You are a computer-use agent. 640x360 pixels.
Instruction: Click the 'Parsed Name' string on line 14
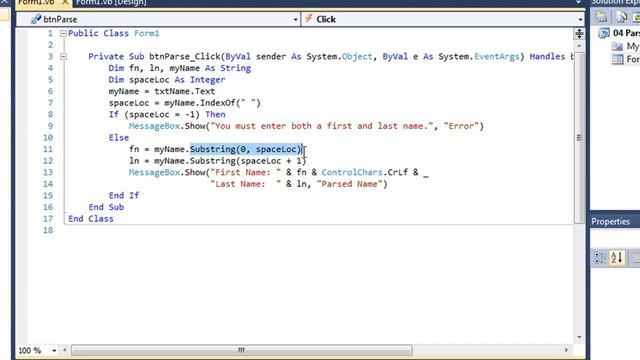[349, 184]
